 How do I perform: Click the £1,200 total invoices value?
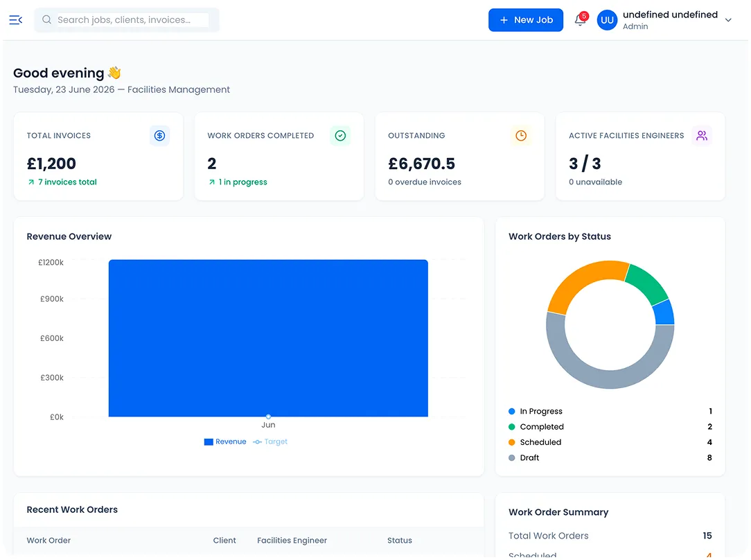pyautogui.click(x=51, y=164)
